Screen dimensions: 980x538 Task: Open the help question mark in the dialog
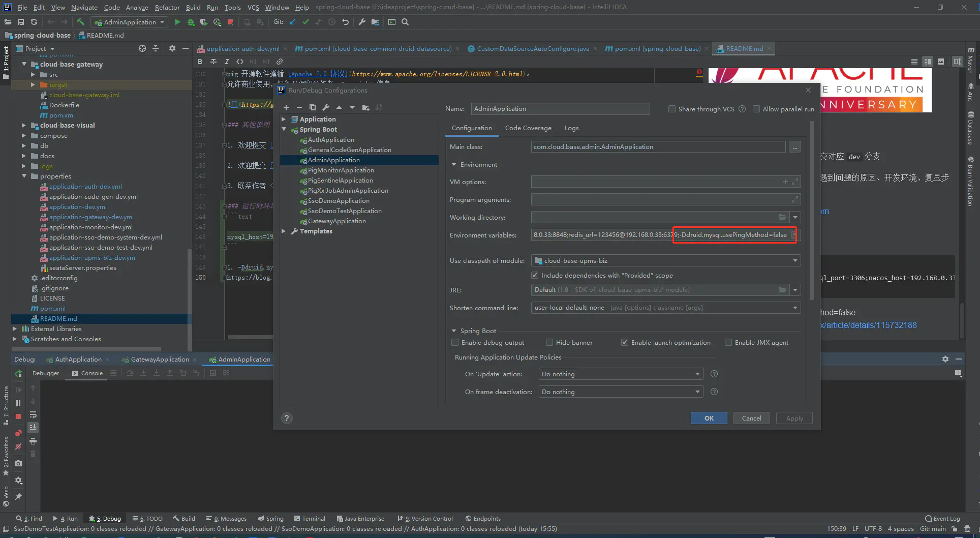(287, 418)
